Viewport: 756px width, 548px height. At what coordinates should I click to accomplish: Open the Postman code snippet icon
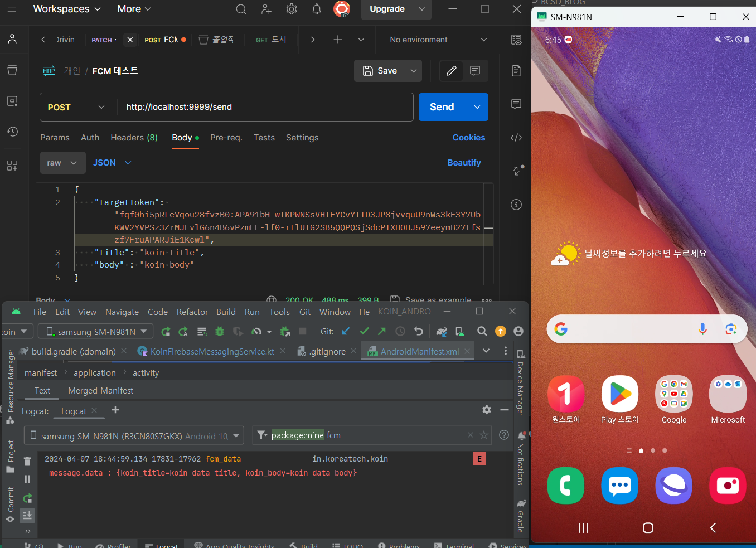(516, 138)
